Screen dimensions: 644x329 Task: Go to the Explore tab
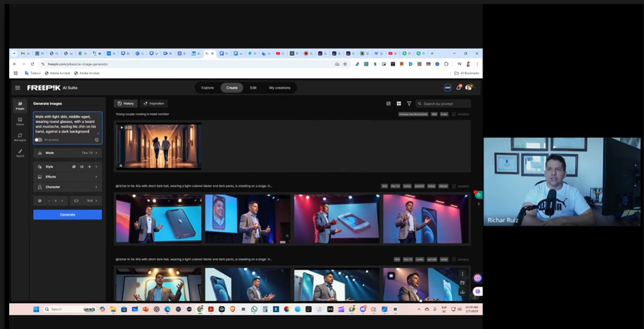coord(208,88)
